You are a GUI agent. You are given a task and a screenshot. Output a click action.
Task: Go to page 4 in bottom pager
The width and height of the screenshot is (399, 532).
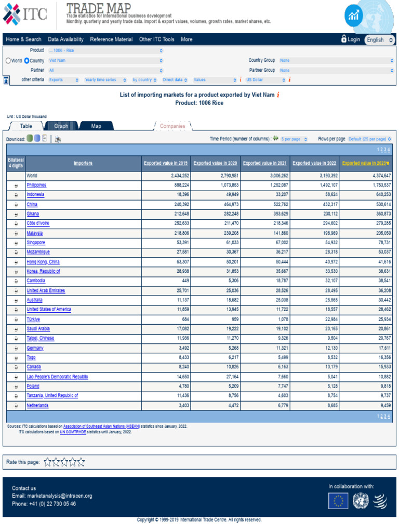(389, 416)
